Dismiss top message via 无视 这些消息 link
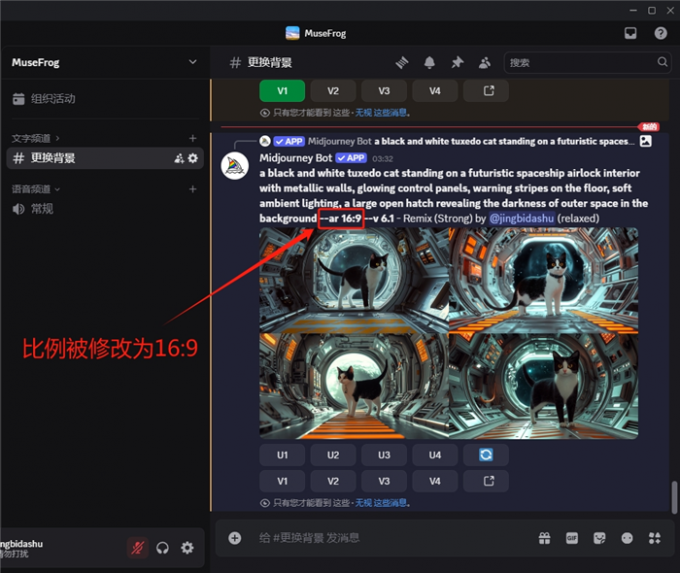Image resolution: width=680 pixels, height=573 pixels. coord(381,113)
